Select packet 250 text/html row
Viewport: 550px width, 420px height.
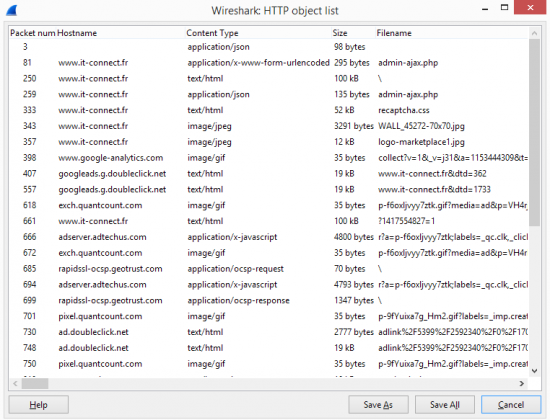coord(268,79)
